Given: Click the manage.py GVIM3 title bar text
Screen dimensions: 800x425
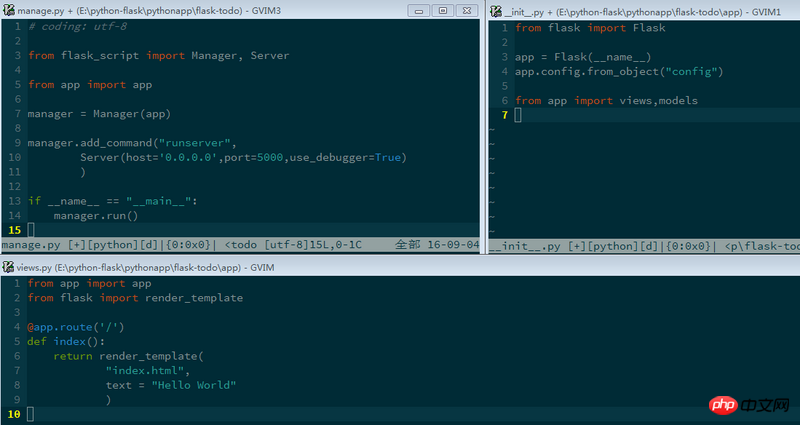Looking at the screenshot, I should 149,11.
